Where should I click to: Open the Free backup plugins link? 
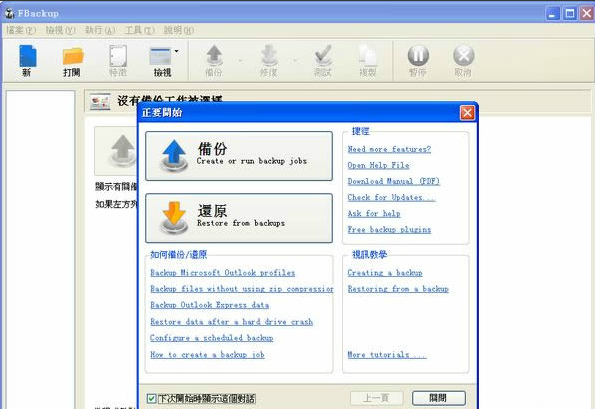point(389,230)
